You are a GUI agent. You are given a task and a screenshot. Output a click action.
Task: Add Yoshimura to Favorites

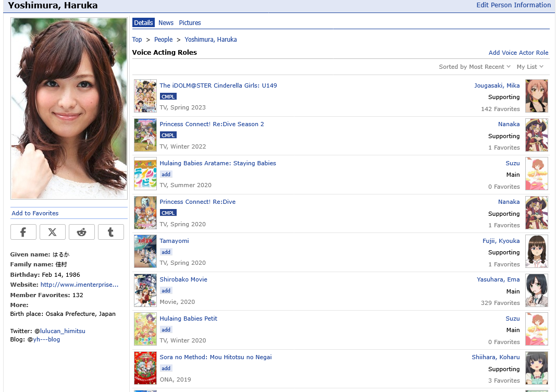click(x=35, y=213)
